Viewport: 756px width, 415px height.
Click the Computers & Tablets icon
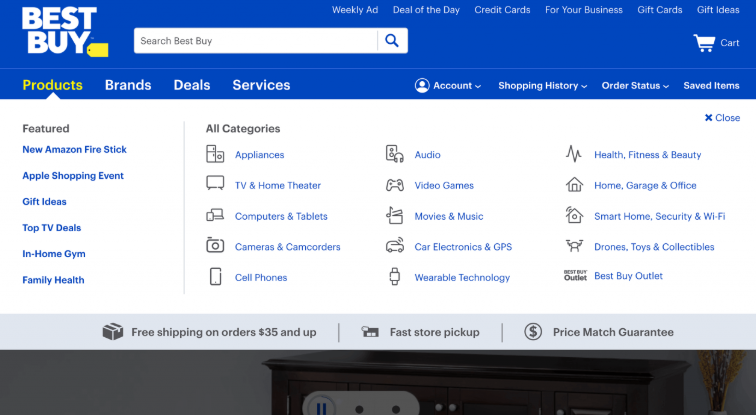[x=215, y=215]
